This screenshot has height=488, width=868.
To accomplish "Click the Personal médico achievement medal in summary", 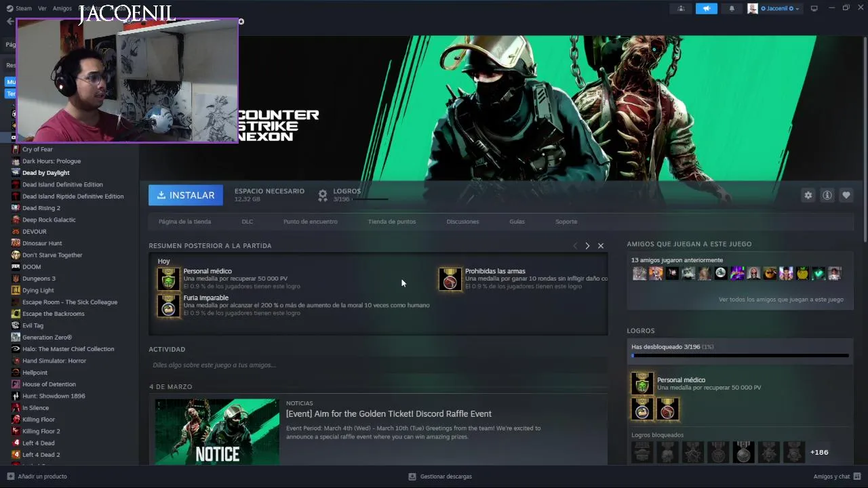I will tap(168, 279).
